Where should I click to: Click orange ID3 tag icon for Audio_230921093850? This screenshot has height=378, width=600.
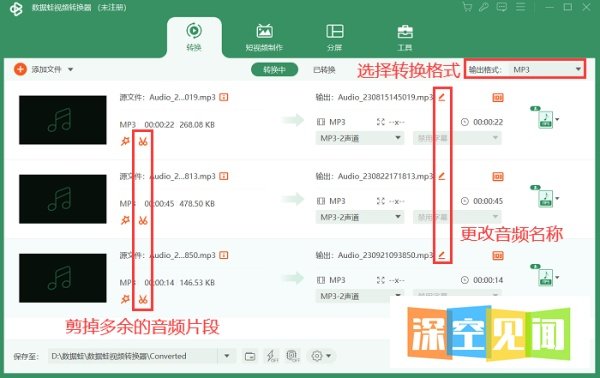coord(498,255)
